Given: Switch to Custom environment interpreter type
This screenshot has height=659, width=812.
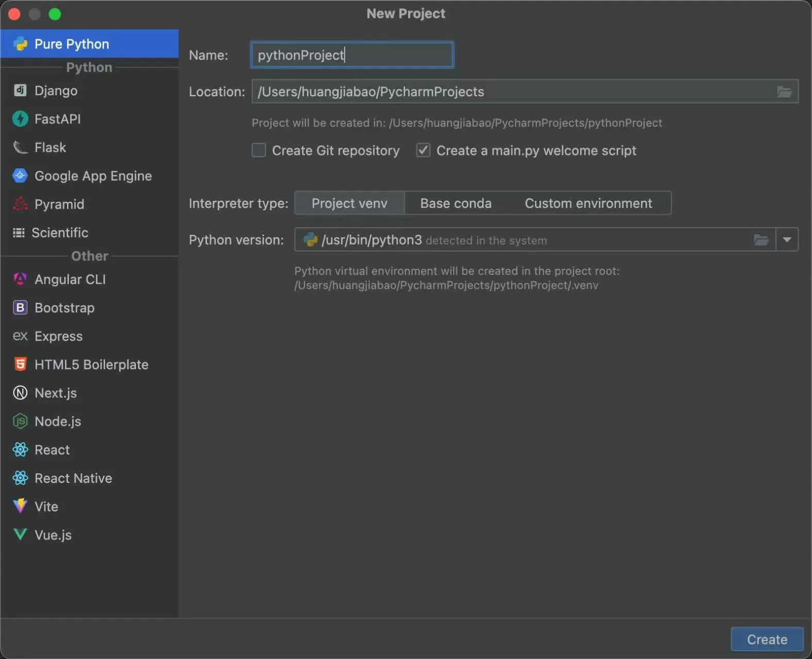Looking at the screenshot, I should point(588,203).
